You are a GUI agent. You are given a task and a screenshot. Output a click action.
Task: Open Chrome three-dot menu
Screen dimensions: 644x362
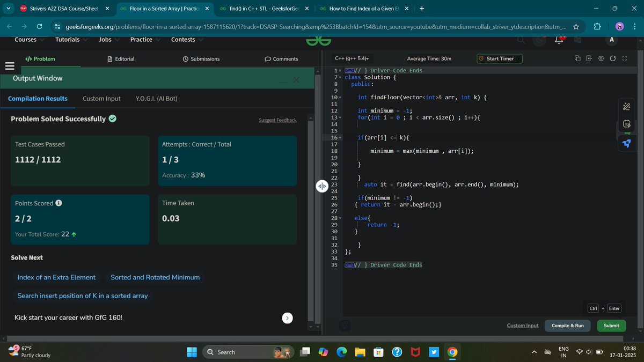(635, 26)
